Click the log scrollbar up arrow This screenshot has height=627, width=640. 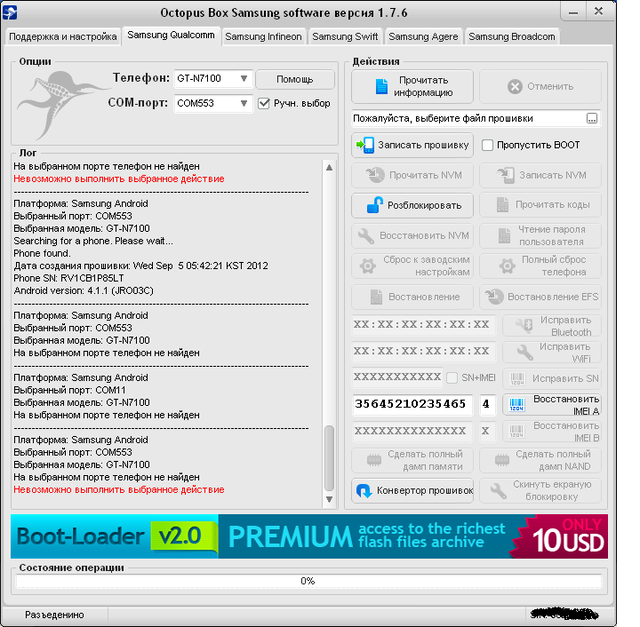point(329,168)
